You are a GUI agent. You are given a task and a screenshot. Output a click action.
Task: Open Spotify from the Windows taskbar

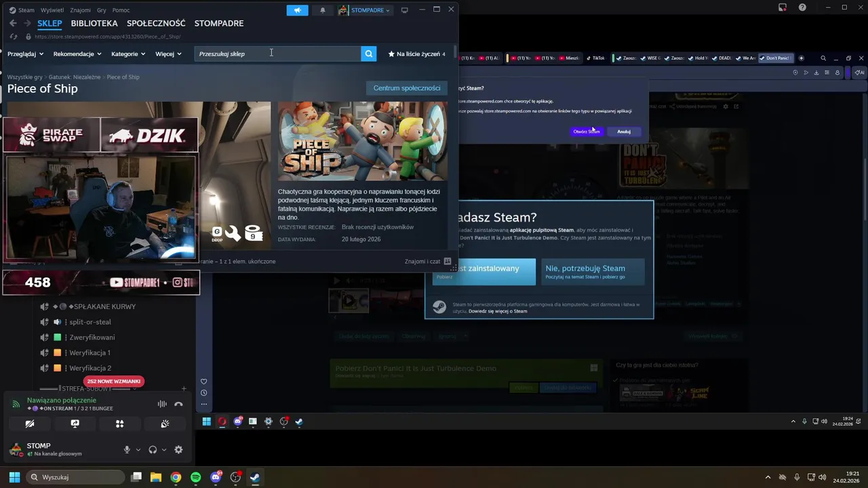196,477
